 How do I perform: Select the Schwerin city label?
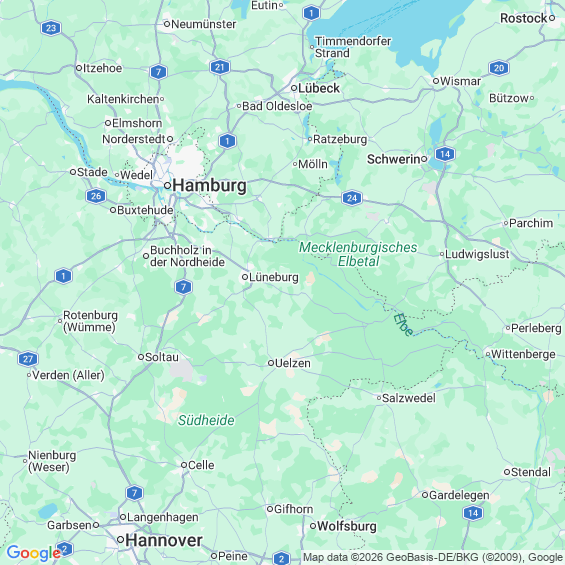pyautogui.click(x=393, y=159)
